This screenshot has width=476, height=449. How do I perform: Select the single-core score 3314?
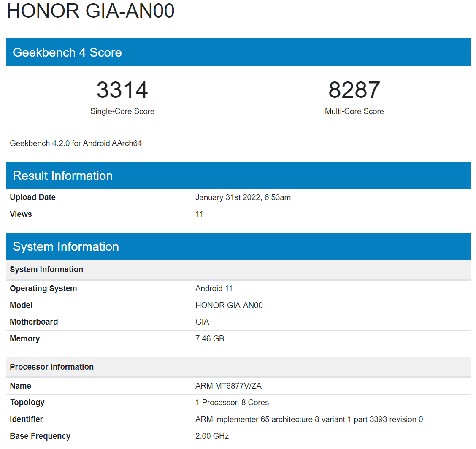click(122, 90)
